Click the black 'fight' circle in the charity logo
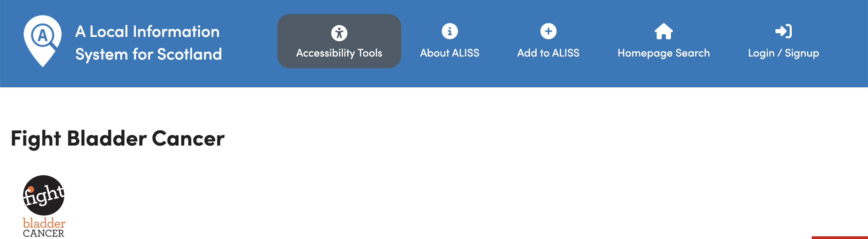The image size is (868, 239). click(44, 195)
